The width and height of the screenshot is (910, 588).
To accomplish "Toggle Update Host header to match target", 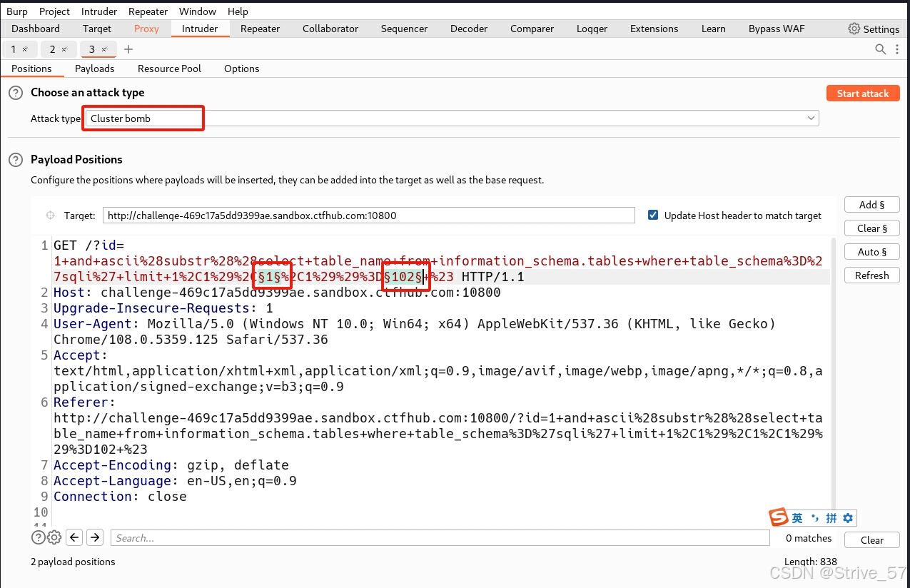I will click(x=652, y=215).
